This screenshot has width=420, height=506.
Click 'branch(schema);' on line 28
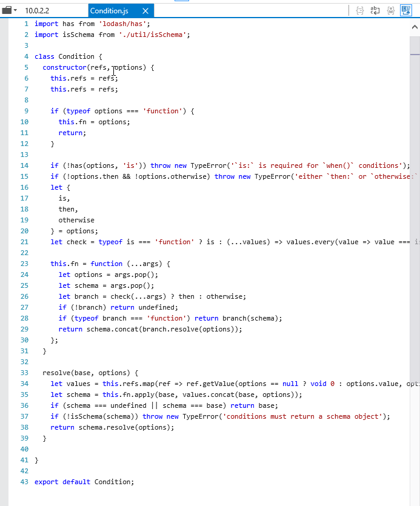[252, 318]
